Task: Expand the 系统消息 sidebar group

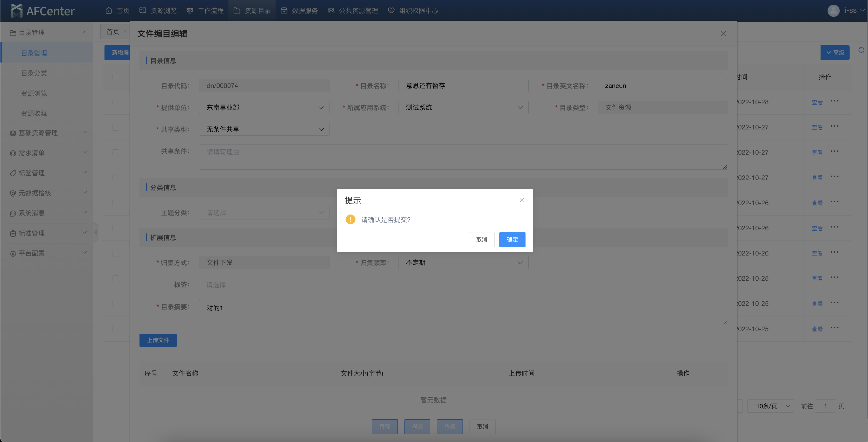Action: click(46, 213)
